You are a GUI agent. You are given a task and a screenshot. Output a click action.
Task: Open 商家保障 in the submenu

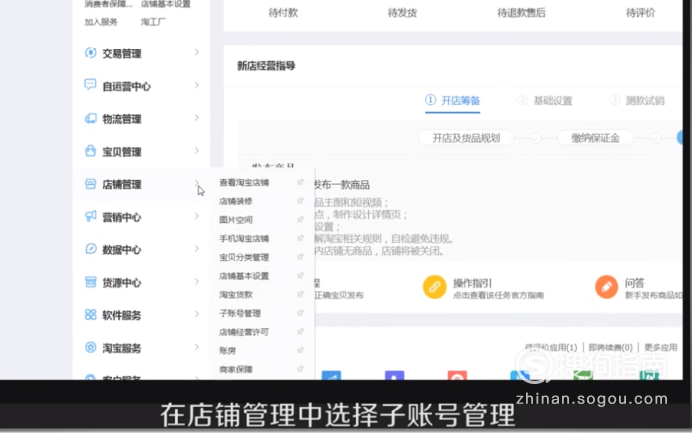pyautogui.click(x=236, y=369)
